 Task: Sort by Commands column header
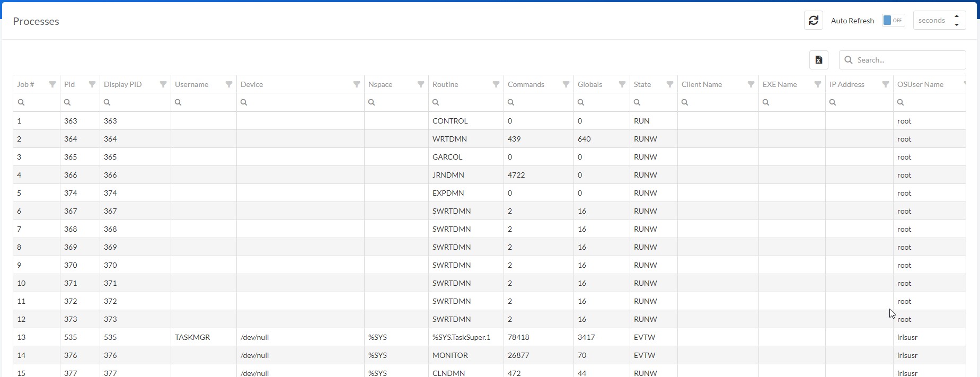point(526,84)
